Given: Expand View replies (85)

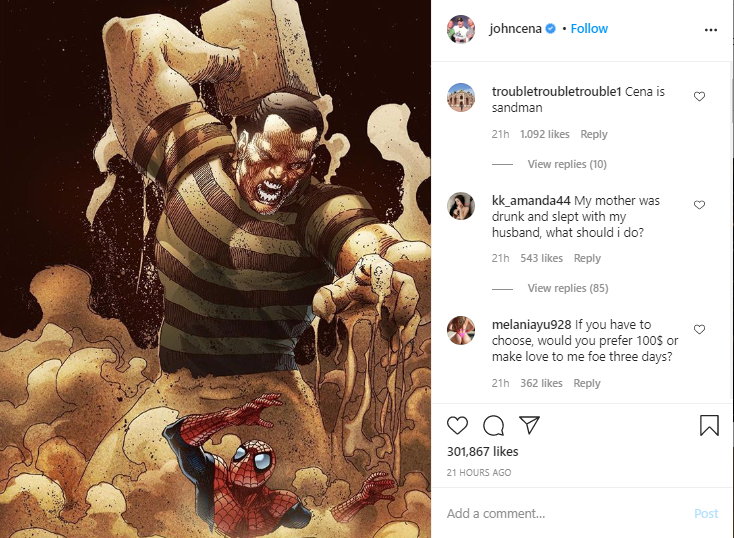Looking at the screenshot, I should click(x=568, y=288).
